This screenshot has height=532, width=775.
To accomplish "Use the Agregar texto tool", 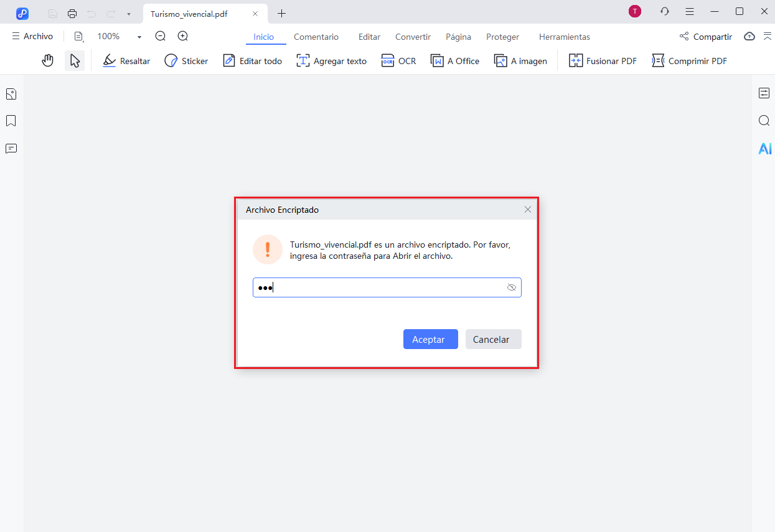I will tap(331, 60).
